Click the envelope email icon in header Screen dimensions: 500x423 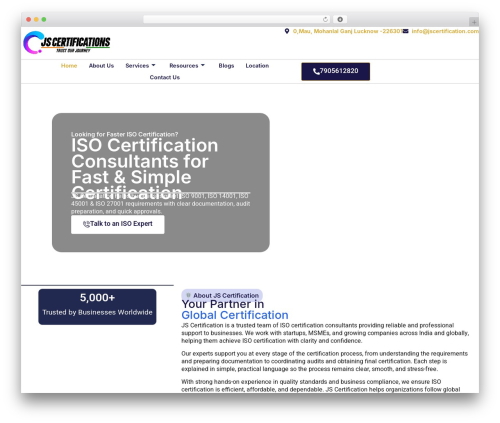405,31
